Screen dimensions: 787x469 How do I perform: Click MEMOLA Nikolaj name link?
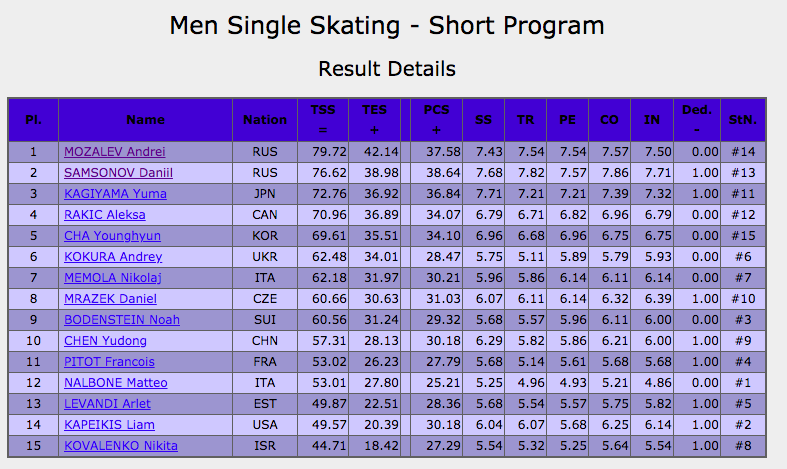[113, 278]
